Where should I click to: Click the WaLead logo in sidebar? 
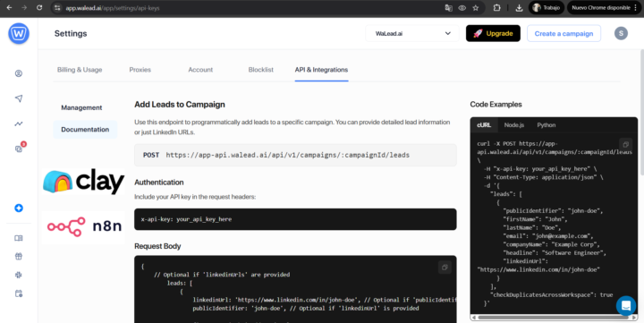(19, 33)
